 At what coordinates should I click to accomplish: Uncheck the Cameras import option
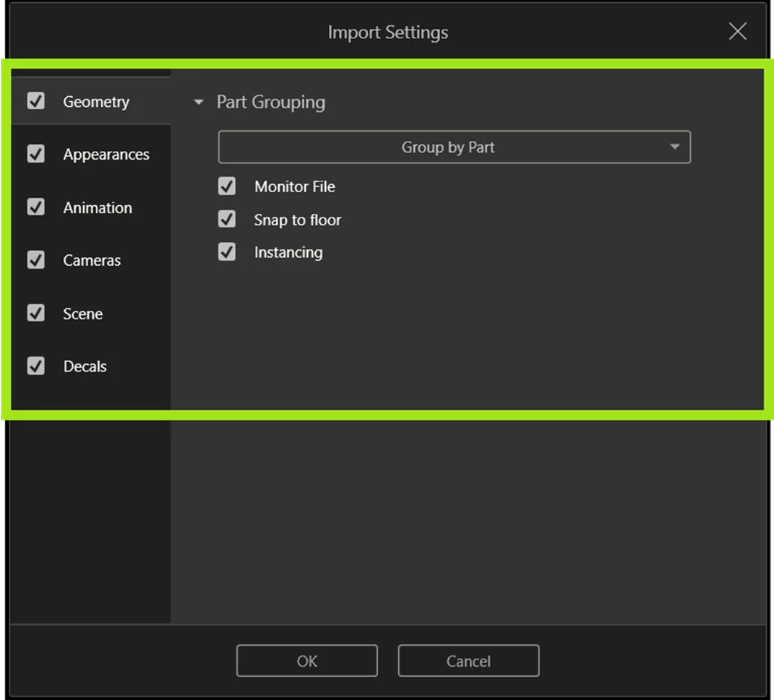click(x=35, y=260)
